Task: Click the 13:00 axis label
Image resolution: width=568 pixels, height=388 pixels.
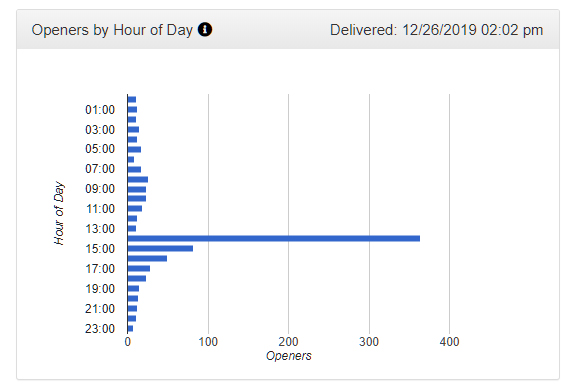Action: [100, 229]
